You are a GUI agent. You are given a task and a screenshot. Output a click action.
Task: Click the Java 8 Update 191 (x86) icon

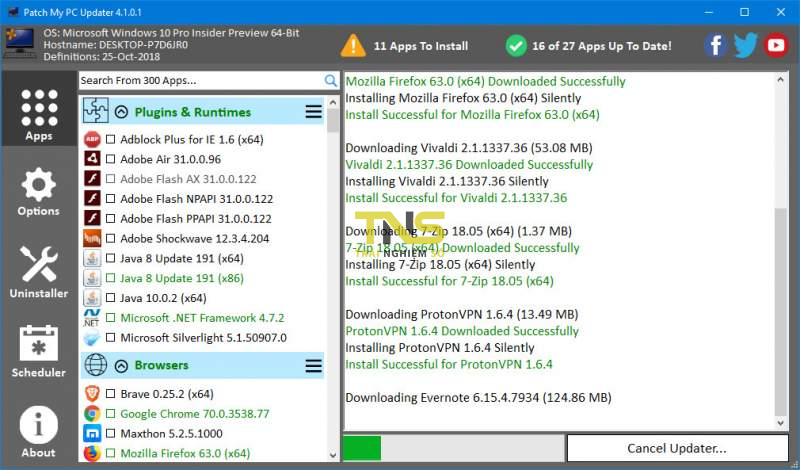92,278
